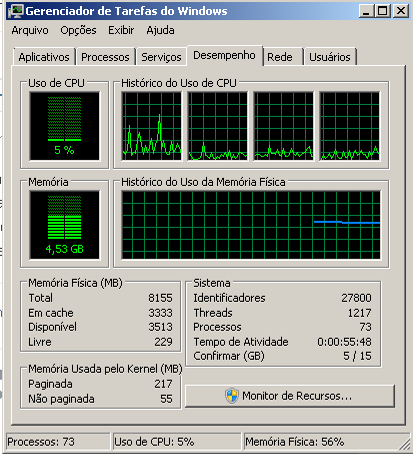Click the Identificadores value 27800
Screen dimensions: 413x454
coord(356,298)
